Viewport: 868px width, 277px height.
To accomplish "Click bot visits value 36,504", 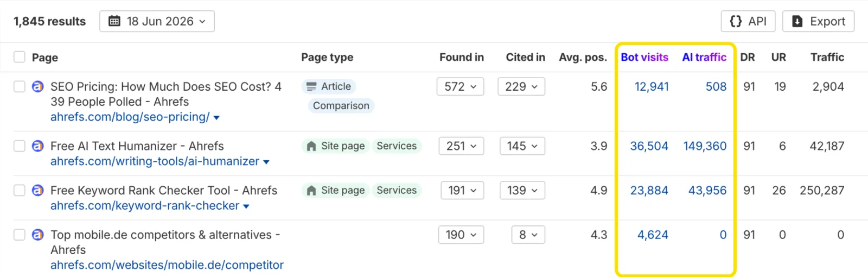I will coord(649,146).
